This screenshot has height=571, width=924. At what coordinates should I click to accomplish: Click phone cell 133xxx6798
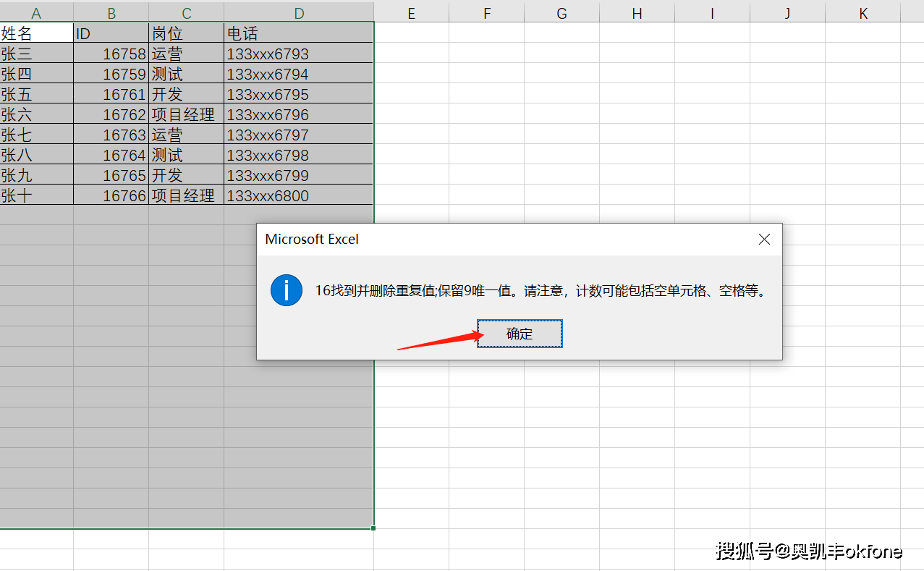tap(299, 154)
